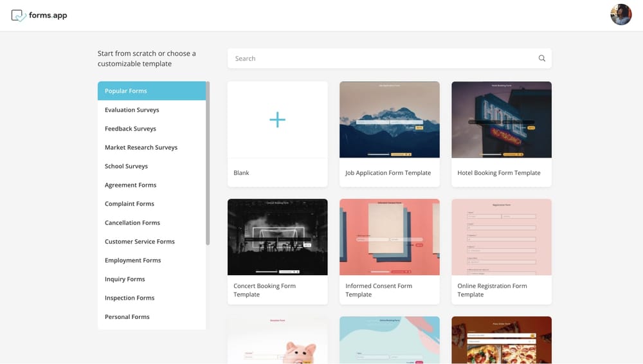The width and height of the screenshot is (643, 364).
Task: Select Hotel Booking Form Template thumbnail
Action: [501, 120]
